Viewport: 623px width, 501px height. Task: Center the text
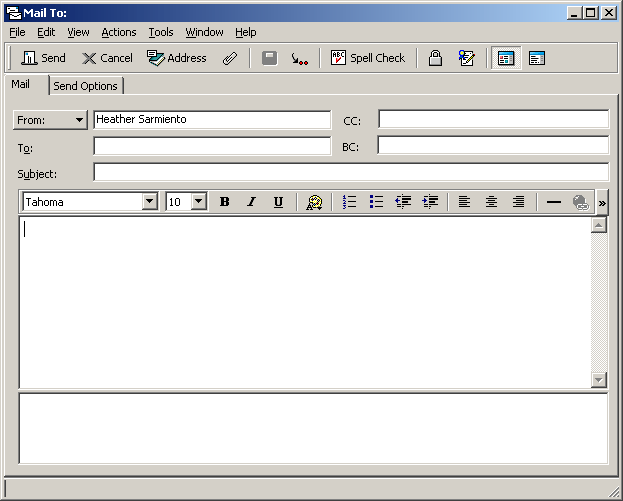click(491, 202)
